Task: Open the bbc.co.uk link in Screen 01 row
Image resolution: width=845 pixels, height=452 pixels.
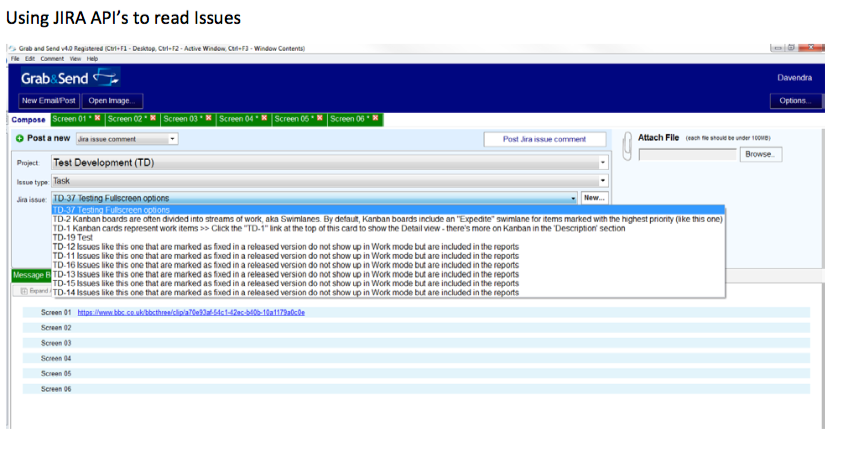Action: tap(191, 312)
